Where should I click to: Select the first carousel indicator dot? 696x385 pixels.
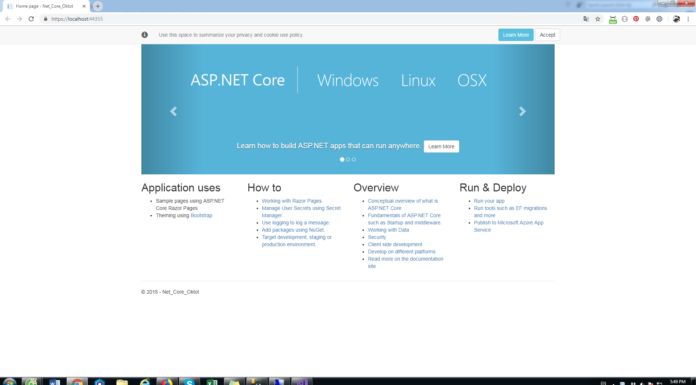342,159
